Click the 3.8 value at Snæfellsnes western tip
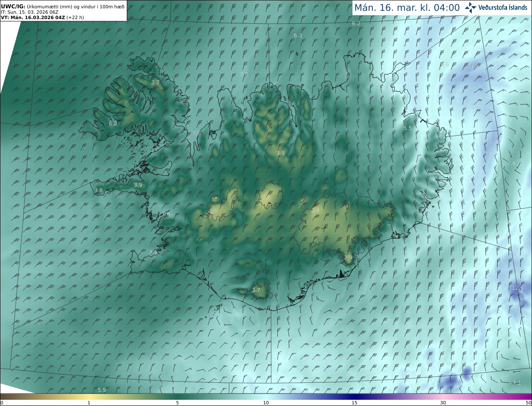This screenshot has width=532, height=406. (x=99, y=191)
